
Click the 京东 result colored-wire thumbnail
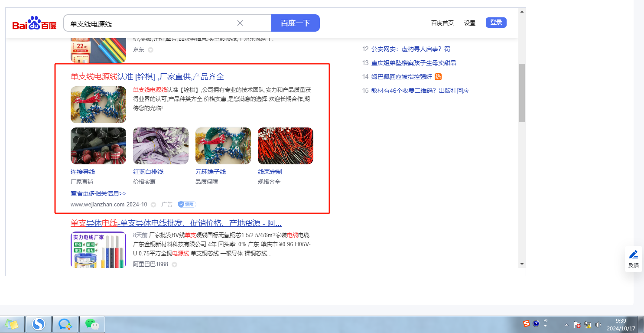click(98, 50)
